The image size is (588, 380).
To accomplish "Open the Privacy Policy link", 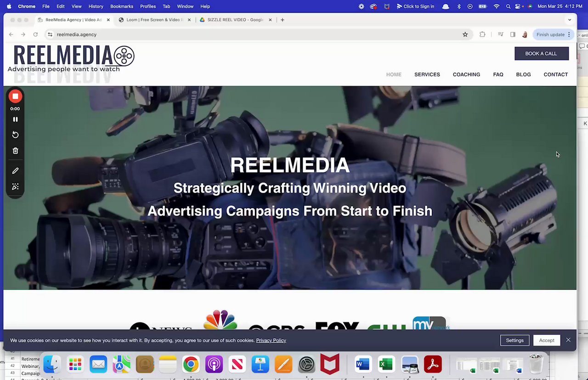I will 271,340.
